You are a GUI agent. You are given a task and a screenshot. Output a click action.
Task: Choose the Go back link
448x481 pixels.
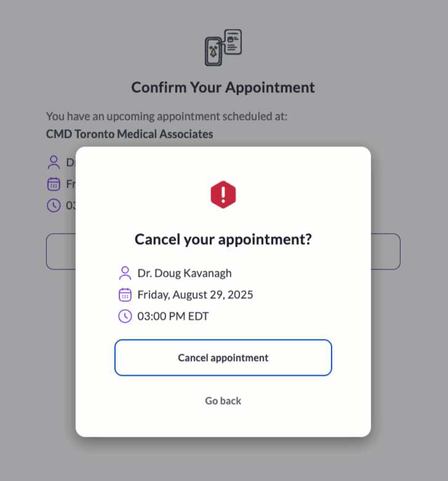point(223,401)
